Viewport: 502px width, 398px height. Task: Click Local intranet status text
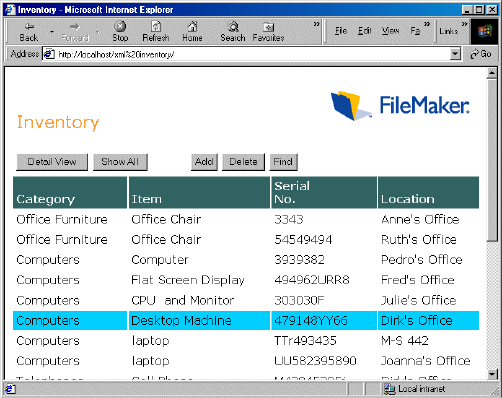[x=421, y=389]
